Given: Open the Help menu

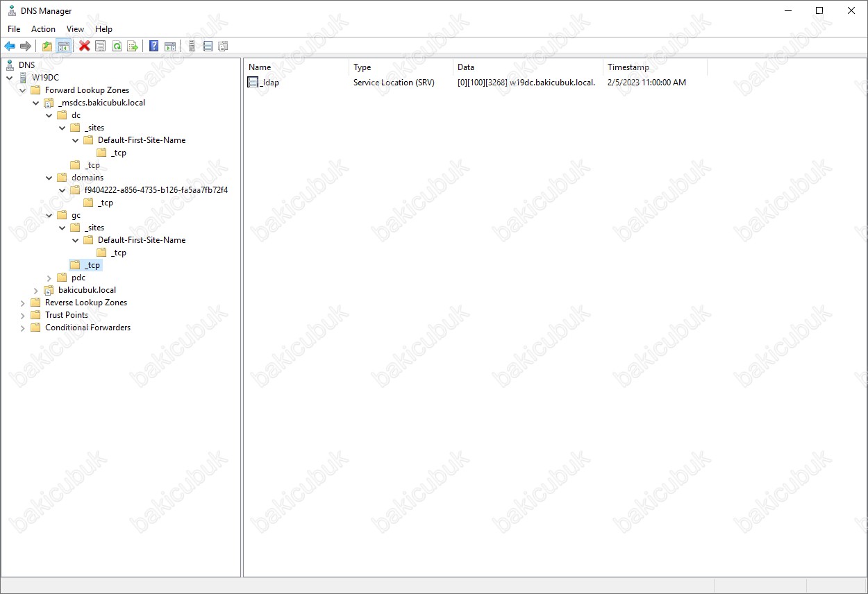Looking at the screenshot, I should 103,29.
